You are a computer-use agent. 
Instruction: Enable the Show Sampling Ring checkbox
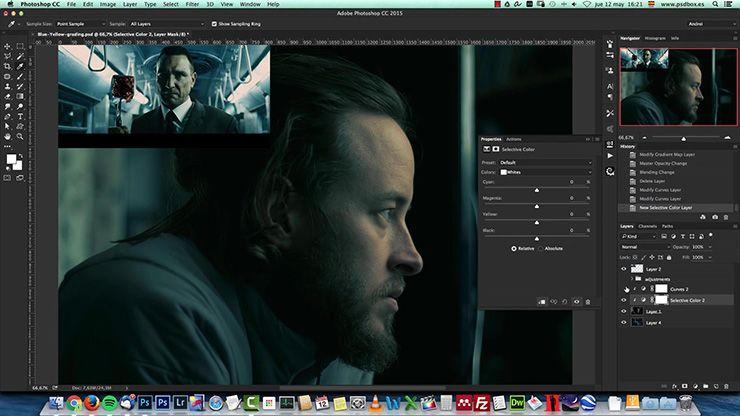point(213,23)
